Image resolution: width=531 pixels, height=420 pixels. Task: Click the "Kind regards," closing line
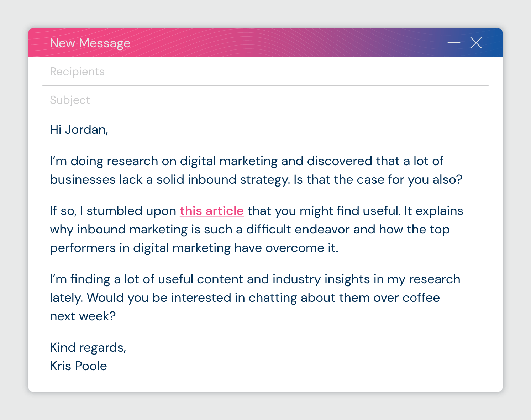[x=88, y=348]
